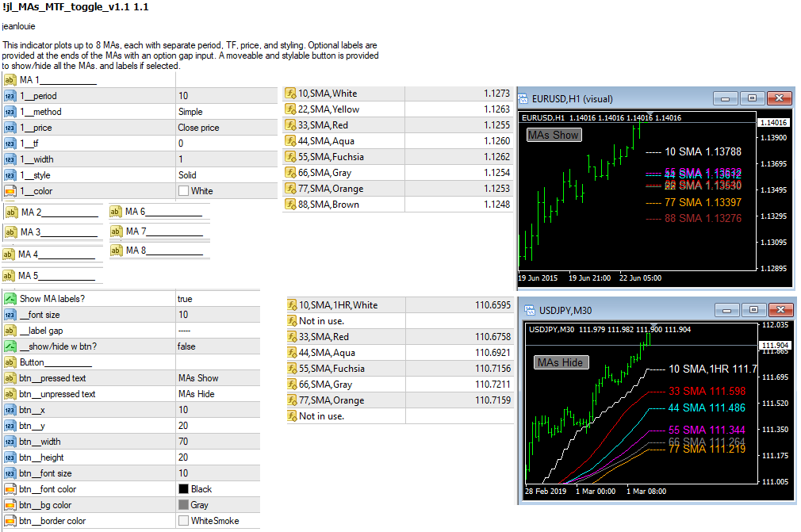The width and height of the screenshot is (801, 532).
Task: Click the 'Show MA labels?' boolean icon
Action: pyautogui.click(x=10, y=299)
